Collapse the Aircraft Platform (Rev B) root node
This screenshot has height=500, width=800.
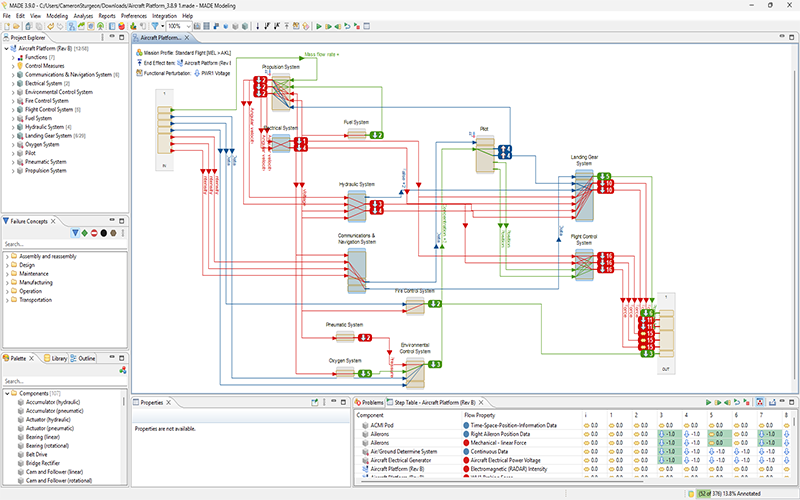tap(6, 48)
